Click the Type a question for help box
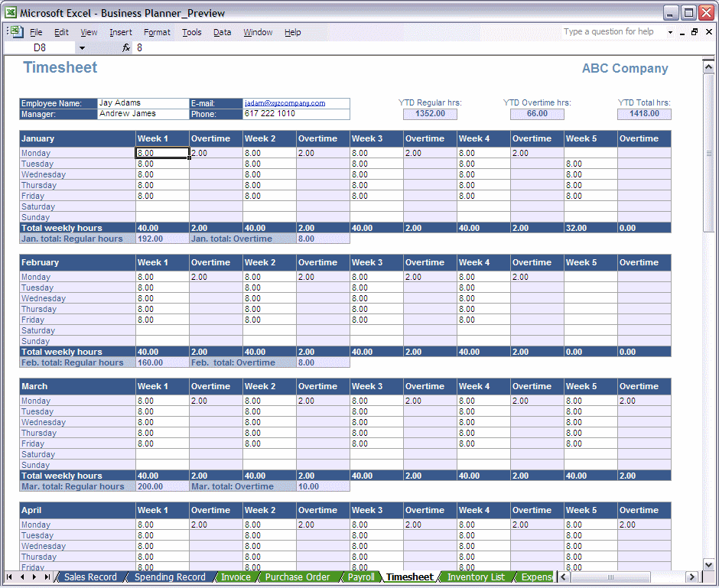 pos(613,31)
